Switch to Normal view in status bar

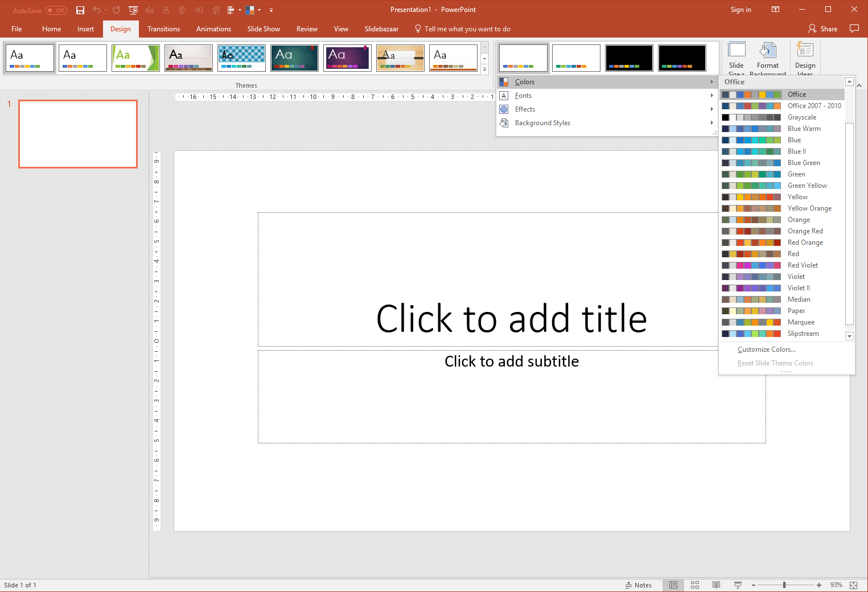(673, 585)
